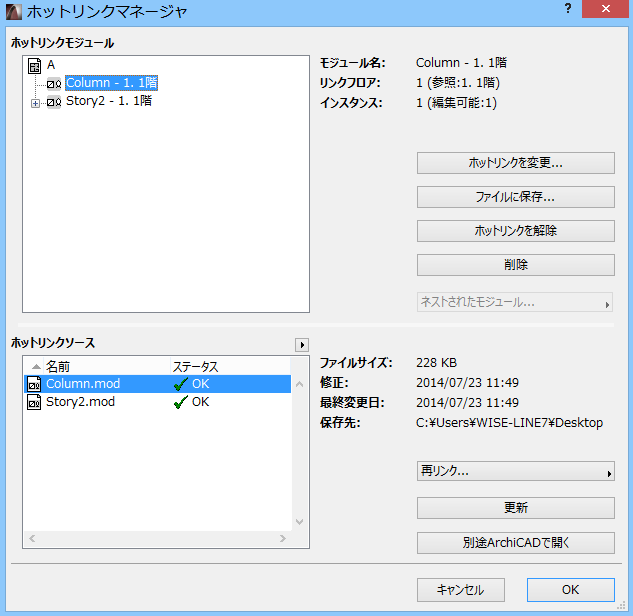Click the horizontal scroll right arrow
Image resolution: width=633 pixels, height=616 pixels.
coord(283,538)
